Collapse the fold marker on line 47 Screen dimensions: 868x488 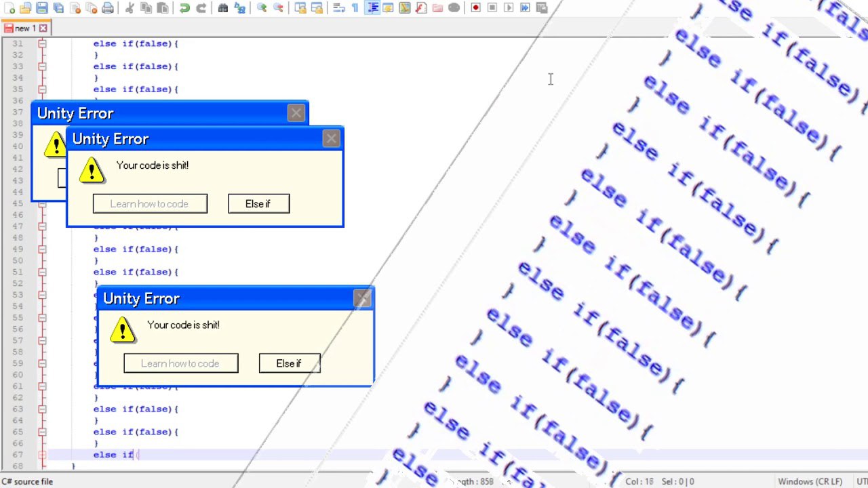(42, 226)
